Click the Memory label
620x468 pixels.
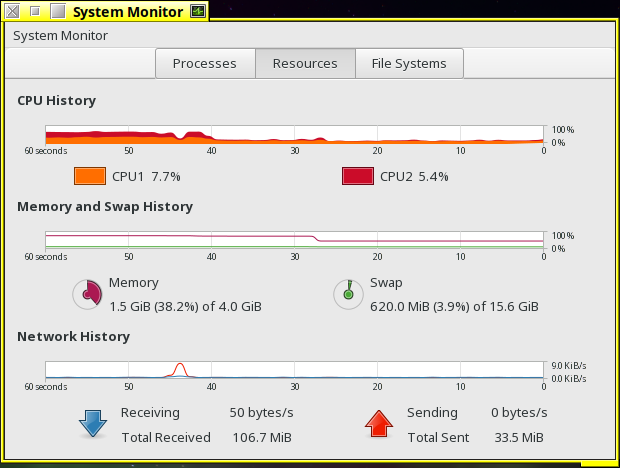(134, 283)
